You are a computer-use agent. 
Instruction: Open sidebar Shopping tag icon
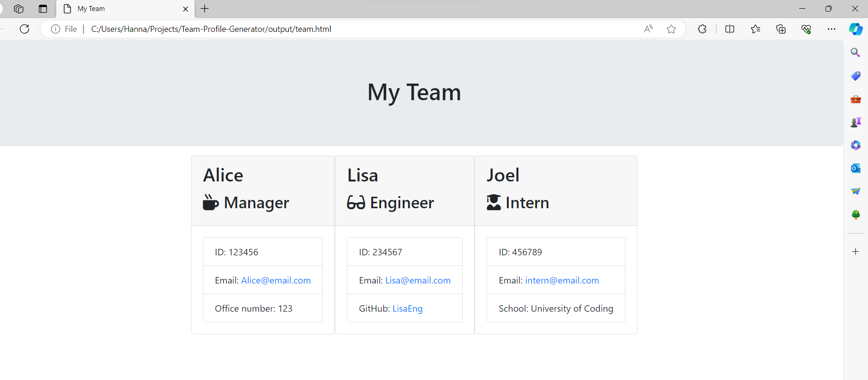pos(856,76)
